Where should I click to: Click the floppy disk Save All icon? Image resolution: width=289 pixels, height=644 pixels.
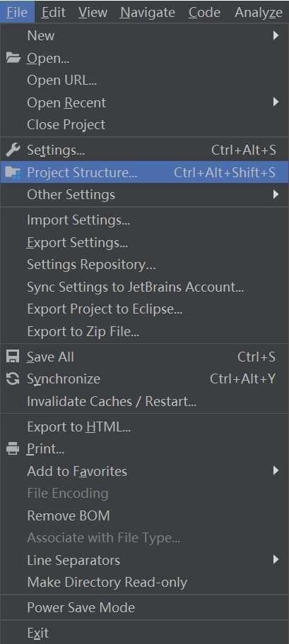point(13,357)
